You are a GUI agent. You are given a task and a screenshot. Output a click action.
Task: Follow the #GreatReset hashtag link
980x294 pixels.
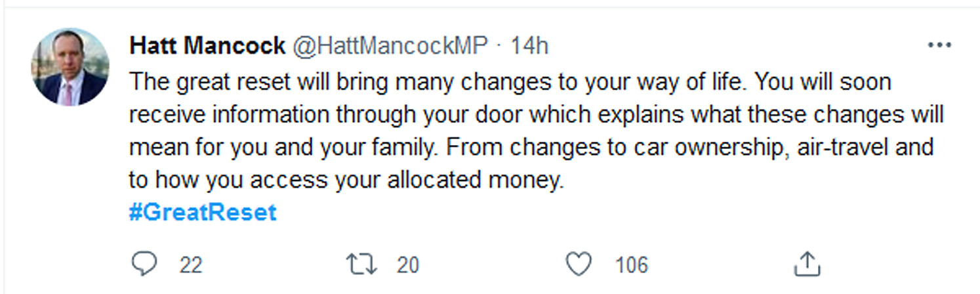[x=203, y=212]
